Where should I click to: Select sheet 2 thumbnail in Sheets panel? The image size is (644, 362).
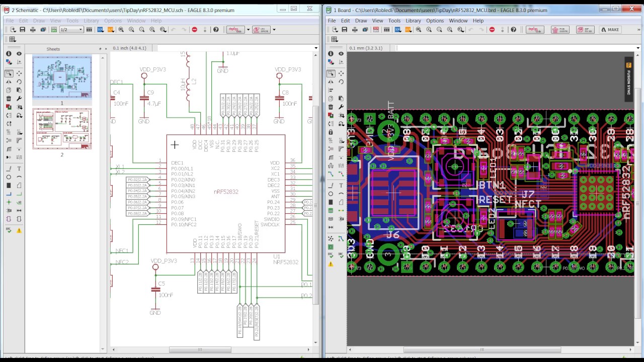62,129
